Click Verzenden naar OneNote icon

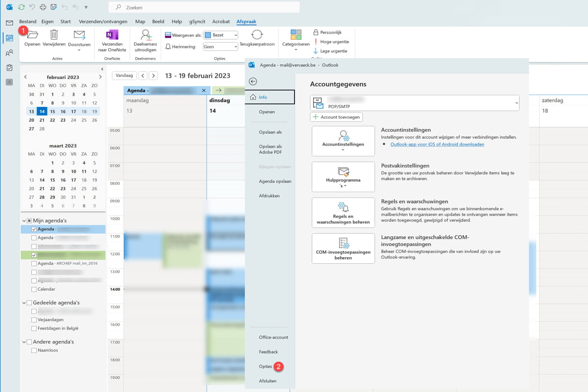point(112,35)
